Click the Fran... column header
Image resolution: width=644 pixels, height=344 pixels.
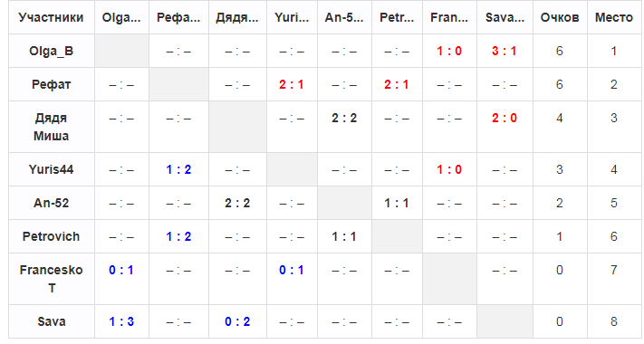[449, 17]
